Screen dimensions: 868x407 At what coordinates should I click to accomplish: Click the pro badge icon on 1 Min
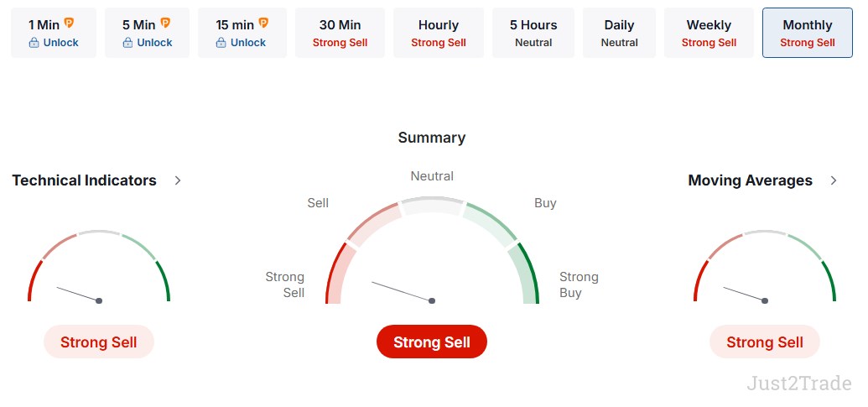tap(69, 23)
